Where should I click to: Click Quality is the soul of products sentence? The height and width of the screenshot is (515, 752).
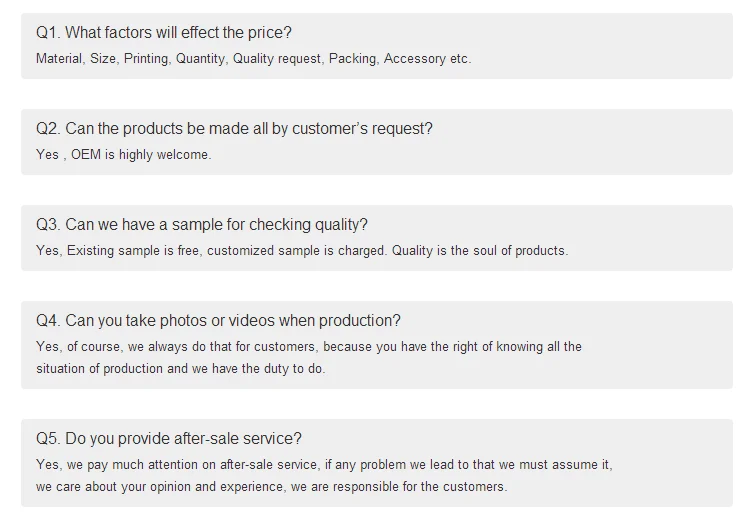(x=480, y=251)
